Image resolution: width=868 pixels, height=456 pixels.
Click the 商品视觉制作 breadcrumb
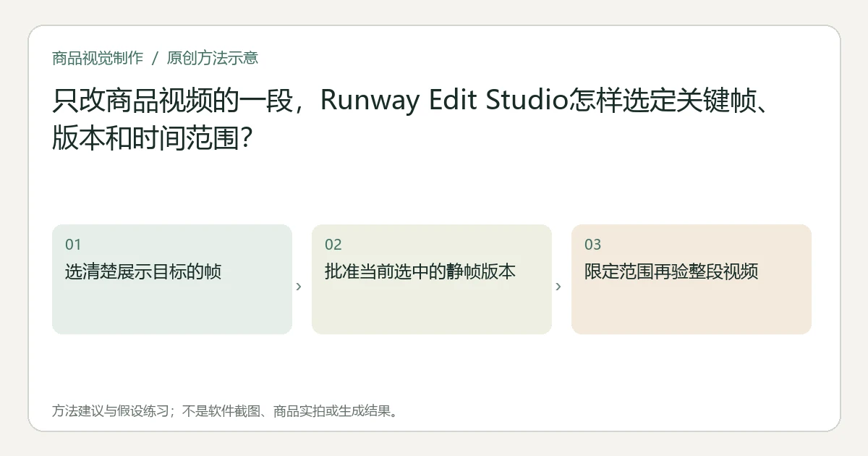98,58
